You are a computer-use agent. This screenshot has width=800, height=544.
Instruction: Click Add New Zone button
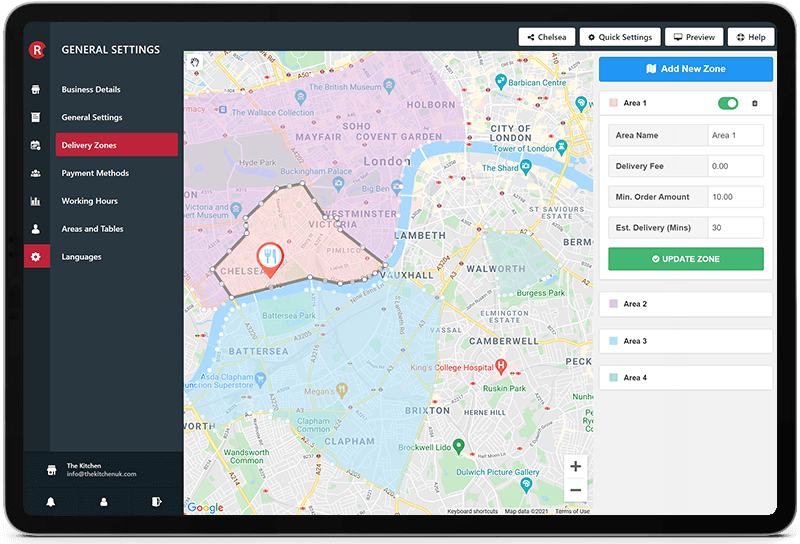pyautogui.click(x=686, y=69)
